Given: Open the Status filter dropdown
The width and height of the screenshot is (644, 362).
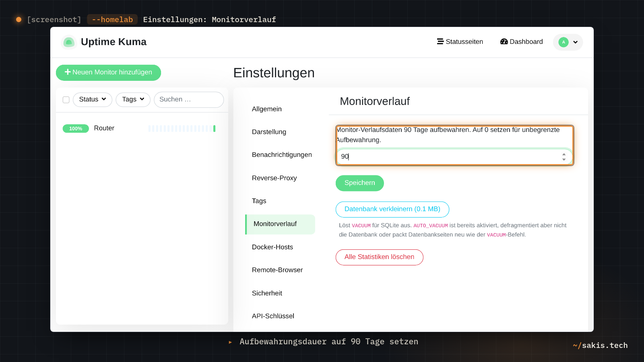Looking at the screenshot, I should [x=93, y=99].
